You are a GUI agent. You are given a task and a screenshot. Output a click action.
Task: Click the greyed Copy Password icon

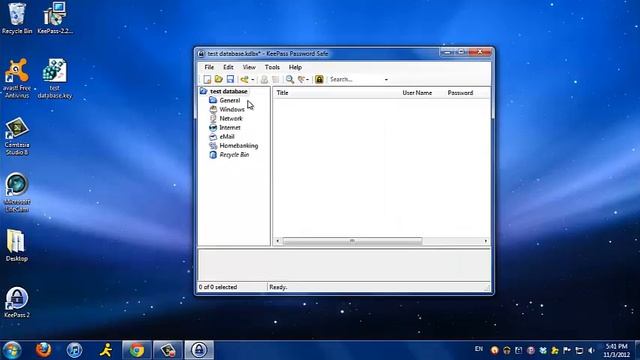[x=276, y=79]
